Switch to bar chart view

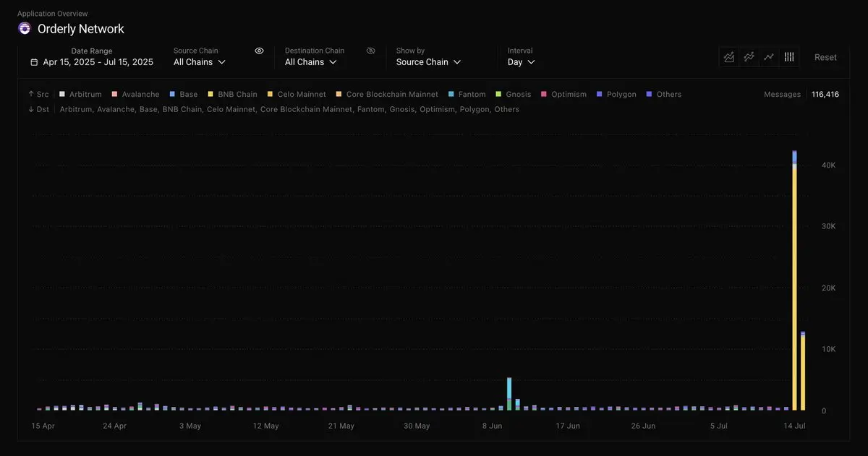click(x=789, y=57)
